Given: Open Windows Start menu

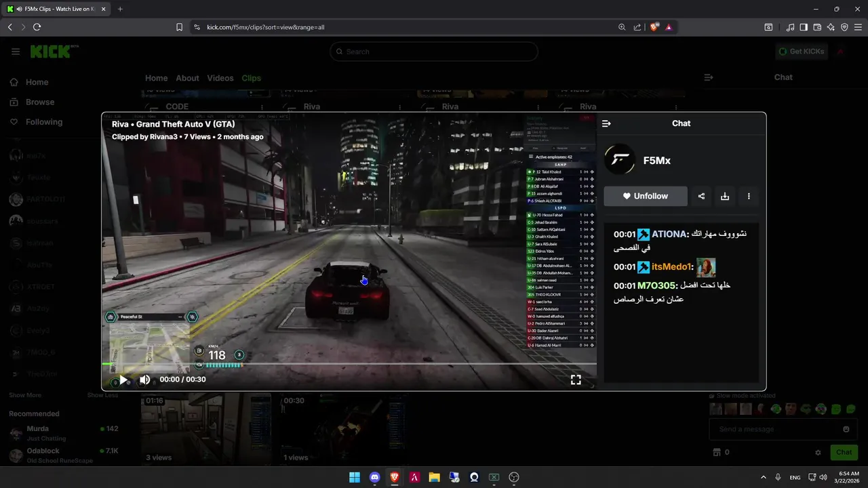Looking at the screenshot, I should [x=355, y=477].
